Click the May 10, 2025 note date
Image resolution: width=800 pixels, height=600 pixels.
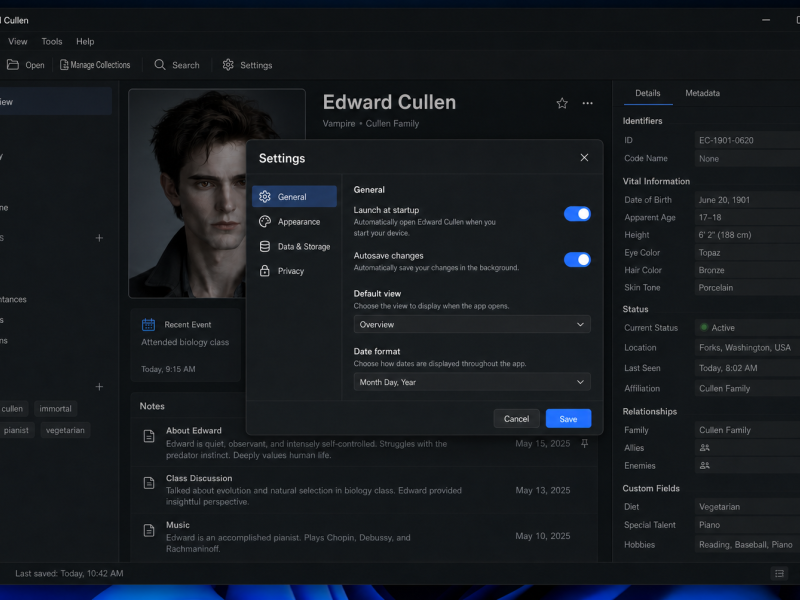[543, 536]
